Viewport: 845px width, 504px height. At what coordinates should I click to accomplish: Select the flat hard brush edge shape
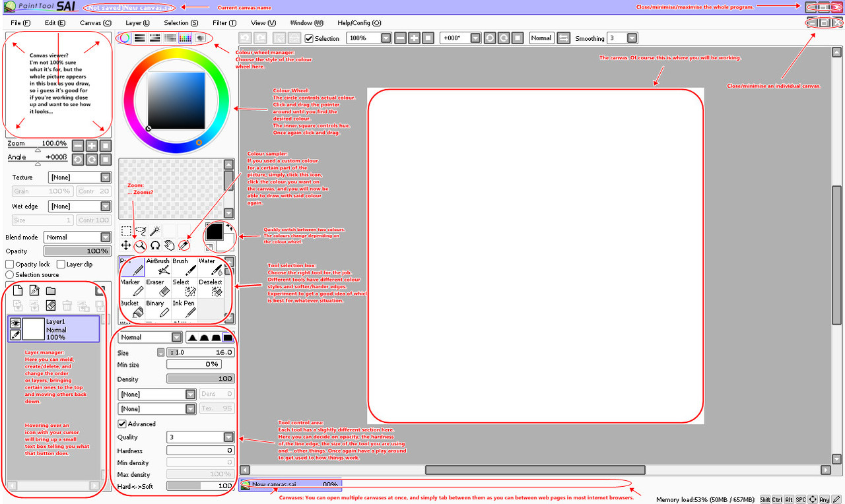[228, 337]
